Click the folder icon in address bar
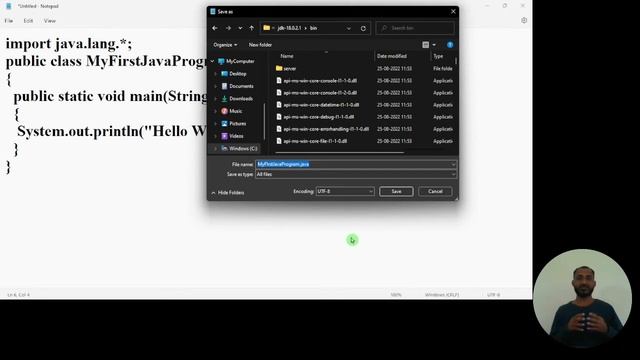The image size is (640, 360). click(267, 28)
